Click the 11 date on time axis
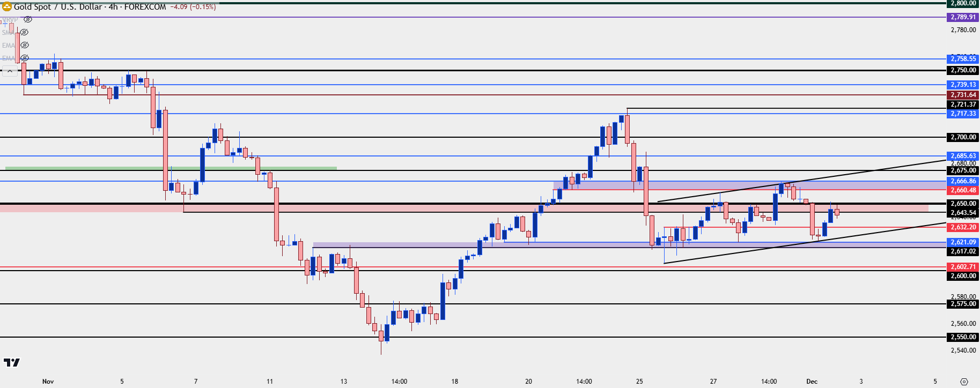 tap(270, 382)
